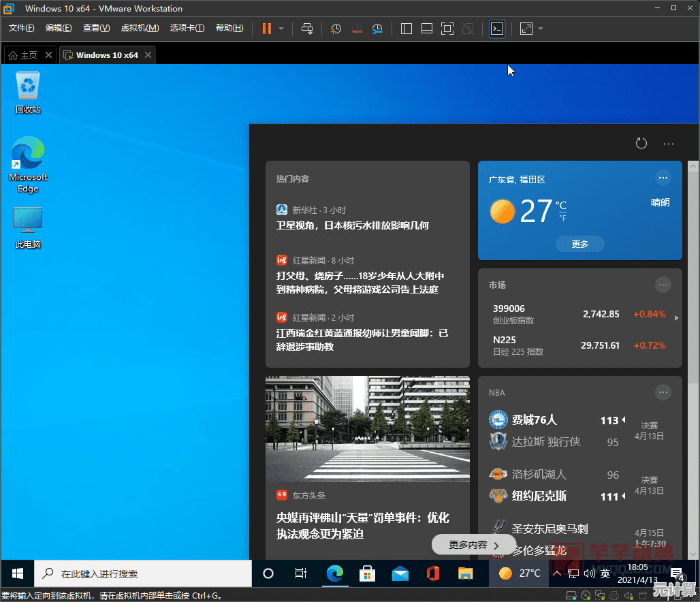Click the 更多 button on the weather card
This screenshot has width=700, height=602.
579,244
